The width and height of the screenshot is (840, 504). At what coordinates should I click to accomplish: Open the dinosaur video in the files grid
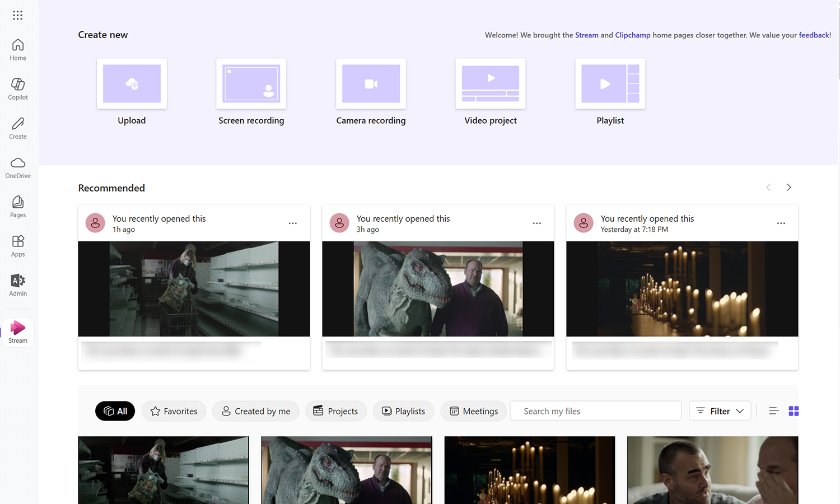point(347,470)
